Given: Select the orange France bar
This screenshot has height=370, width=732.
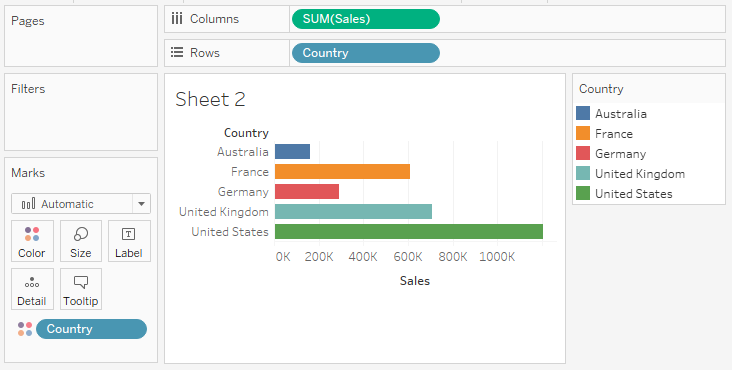Looking at the screenshot, I should (x=342, y=172).
